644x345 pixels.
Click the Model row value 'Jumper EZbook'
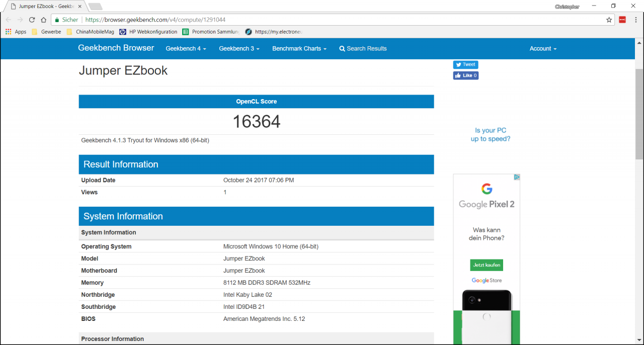pyautogui.click(x=244, y=258)
